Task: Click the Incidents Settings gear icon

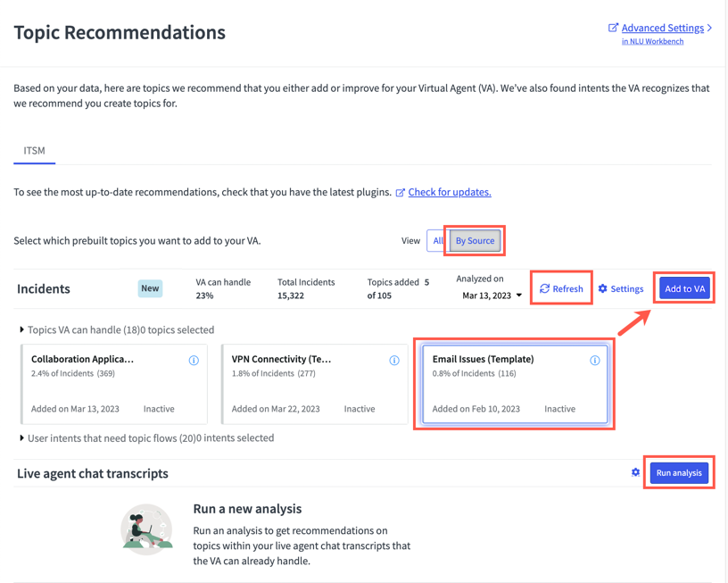Action: click(x=602, y=288)
